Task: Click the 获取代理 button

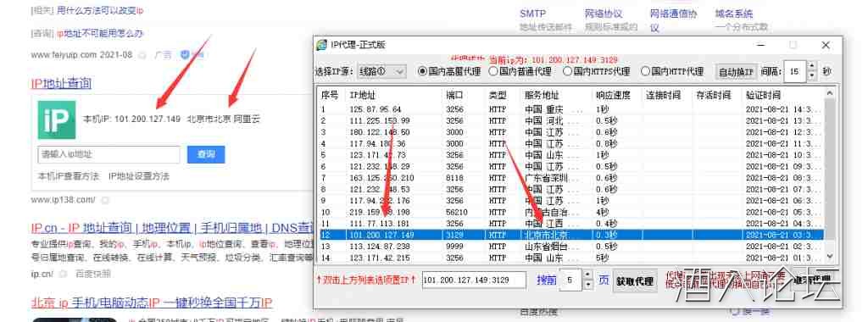Action: pos(634,281)
